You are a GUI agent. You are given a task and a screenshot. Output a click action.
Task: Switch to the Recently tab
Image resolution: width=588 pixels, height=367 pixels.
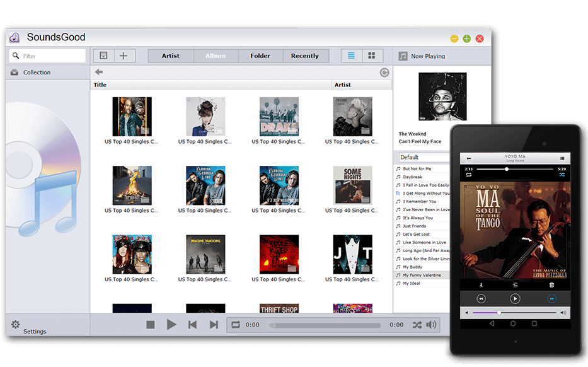coord(305,56)
